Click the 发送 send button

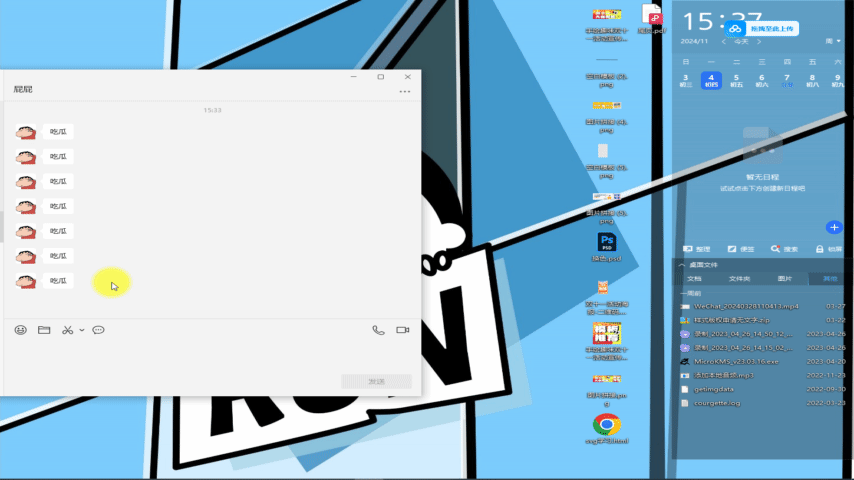point(376,381)
